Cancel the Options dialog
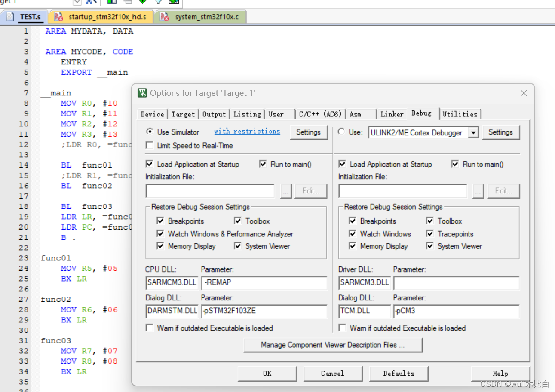This screenshot has height=392, width=555. [x=333, y=373]
